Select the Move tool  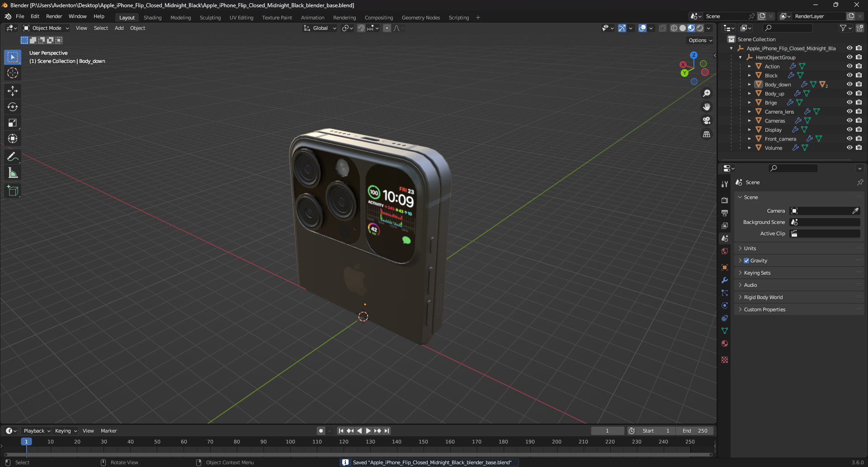click(13, 91)
